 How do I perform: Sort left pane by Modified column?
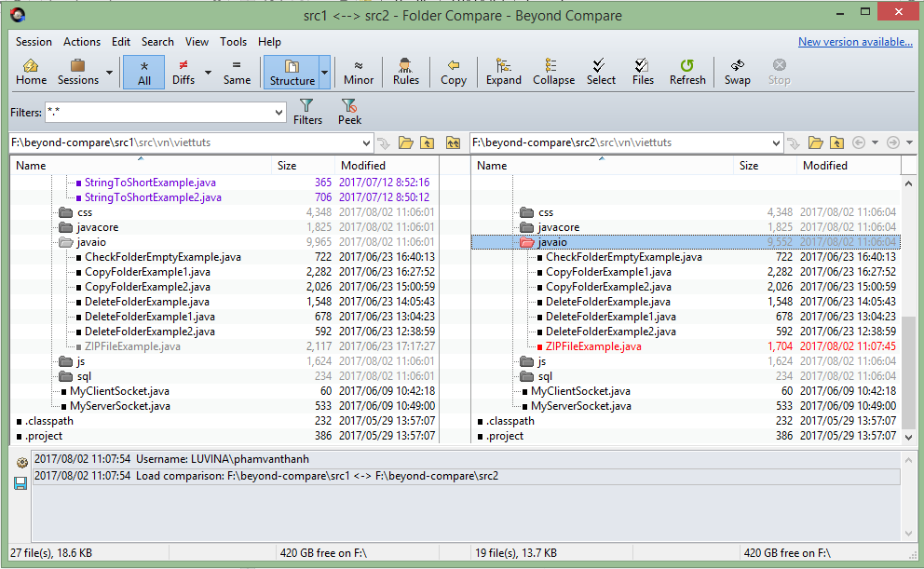(387, 166)
